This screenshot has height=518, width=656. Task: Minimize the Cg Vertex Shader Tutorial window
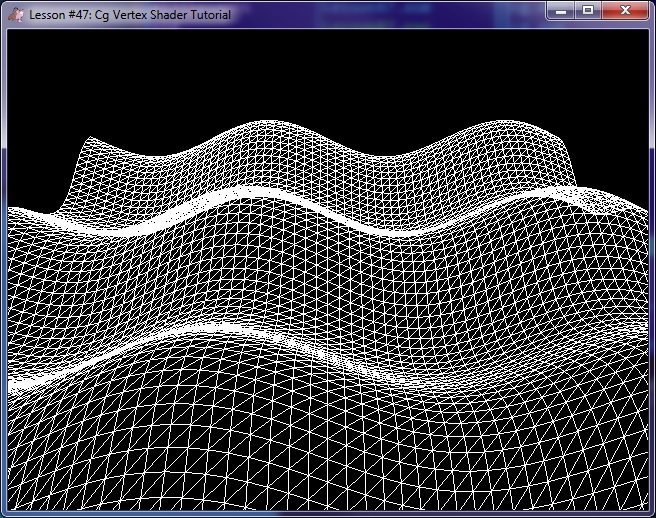point(562,10)
